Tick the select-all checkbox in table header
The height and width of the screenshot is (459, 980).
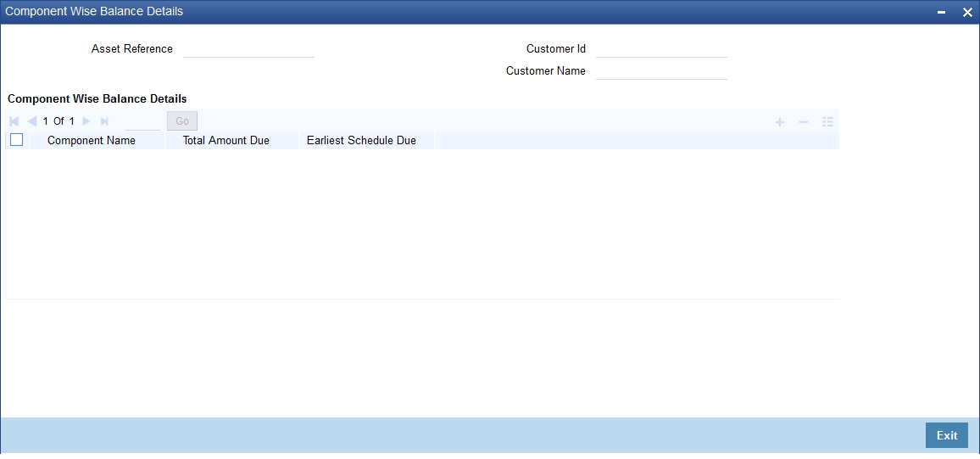click(x=17, y=140)
